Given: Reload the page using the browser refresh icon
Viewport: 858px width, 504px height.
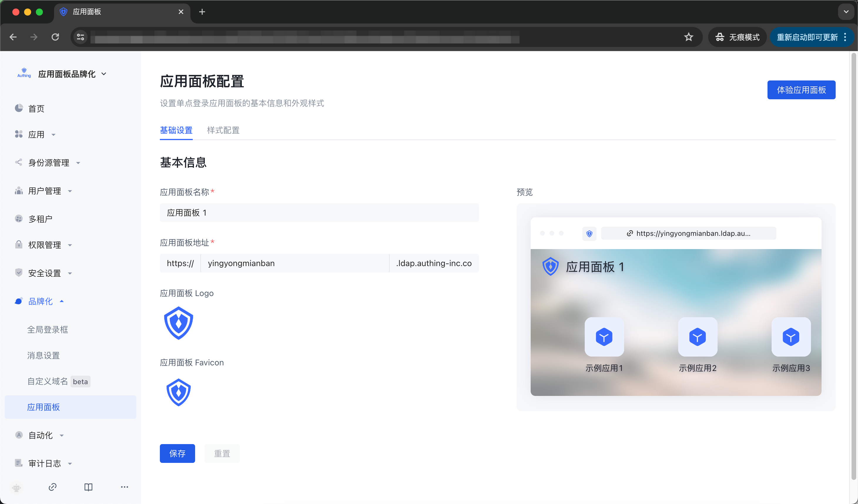Looking at the screenshot, I should click(55, 37).
